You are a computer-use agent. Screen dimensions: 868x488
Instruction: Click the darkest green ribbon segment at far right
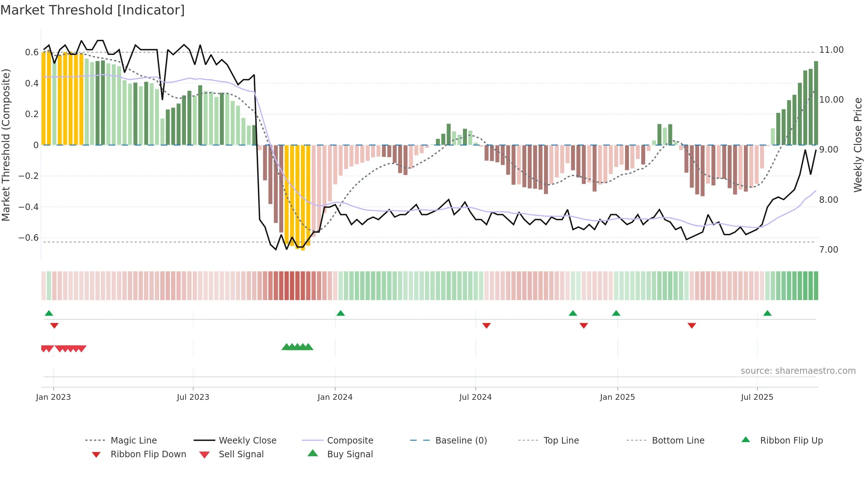816,286
